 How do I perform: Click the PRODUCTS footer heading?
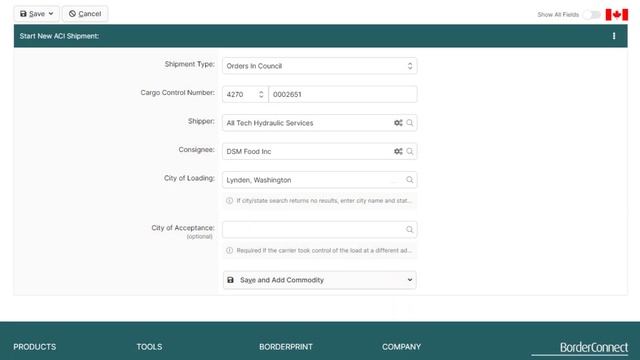coord(35,347)
